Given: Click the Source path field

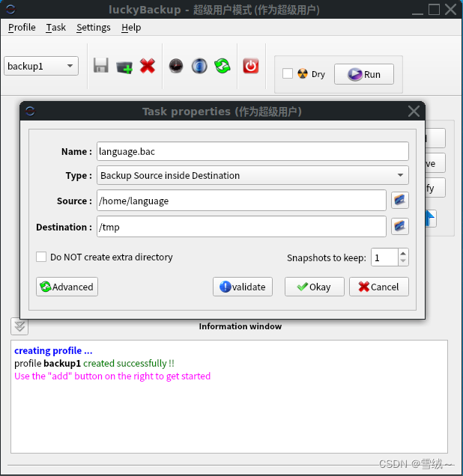Looking at the screenshot, I should (x=241, y=201).
